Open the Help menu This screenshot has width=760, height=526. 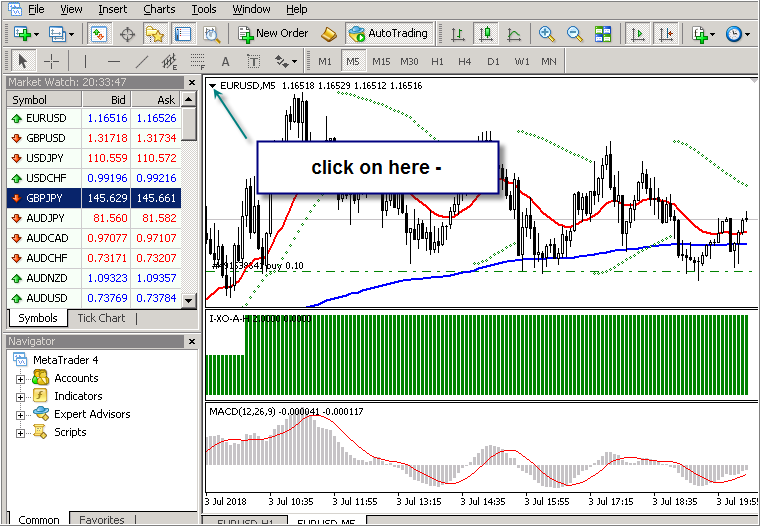point(296,9)
